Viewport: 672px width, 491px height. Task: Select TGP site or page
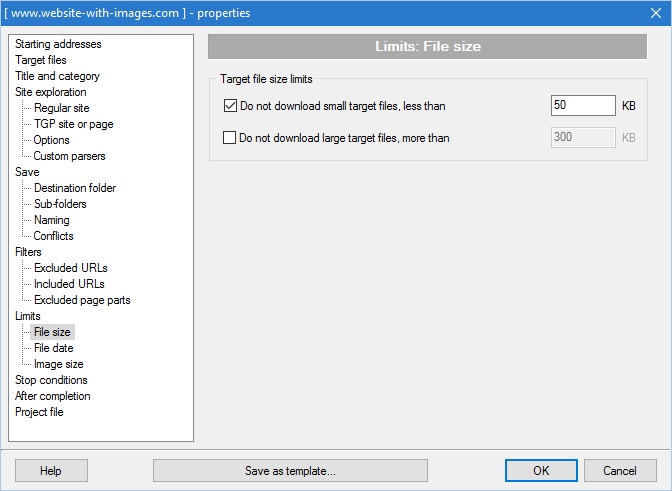[74, 124]
